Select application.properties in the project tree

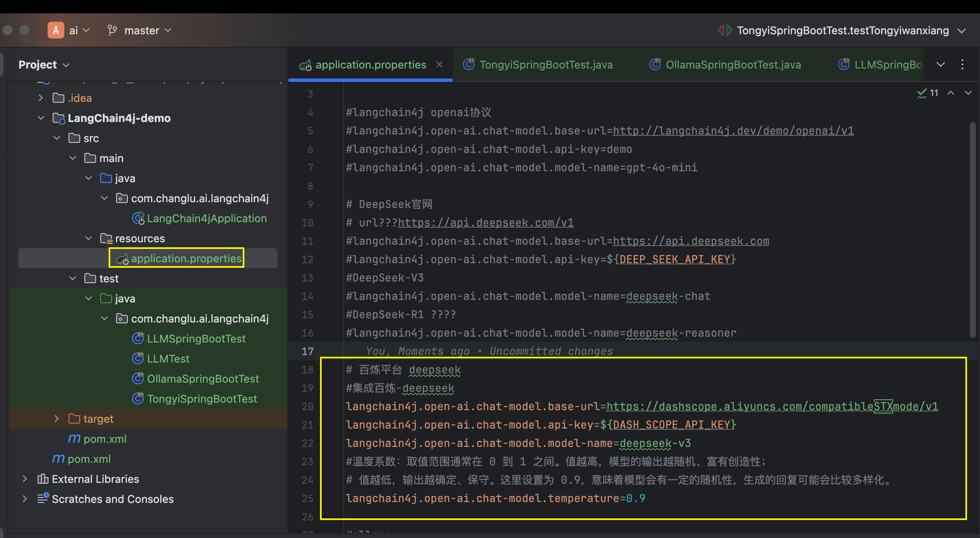point(180,259)
